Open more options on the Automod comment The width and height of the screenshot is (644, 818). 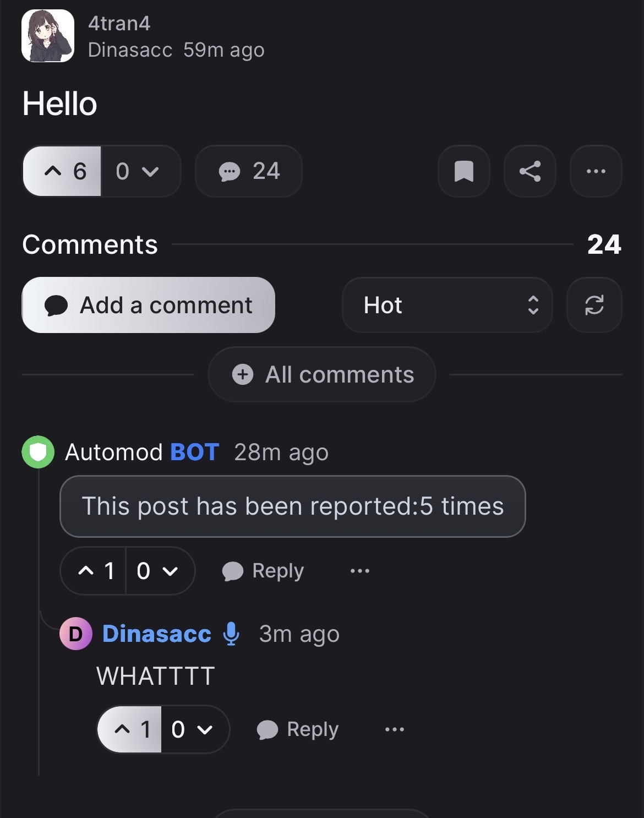coord(360,571)
